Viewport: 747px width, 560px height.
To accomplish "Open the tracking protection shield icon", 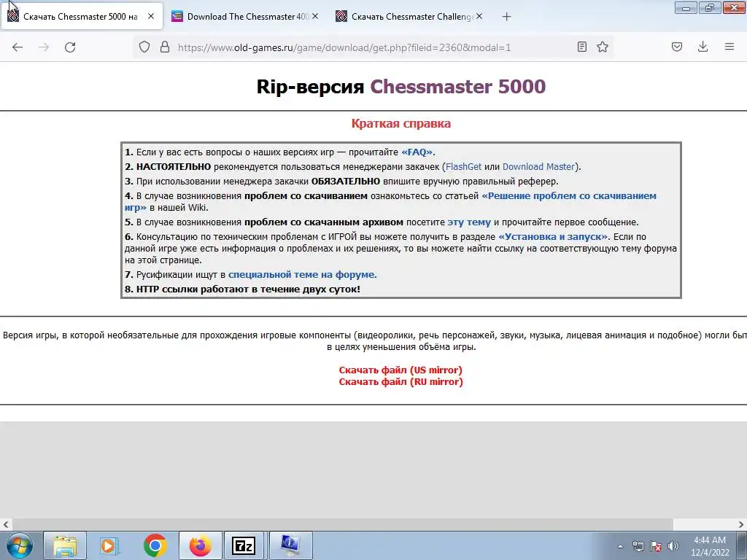I will (144, 47).
